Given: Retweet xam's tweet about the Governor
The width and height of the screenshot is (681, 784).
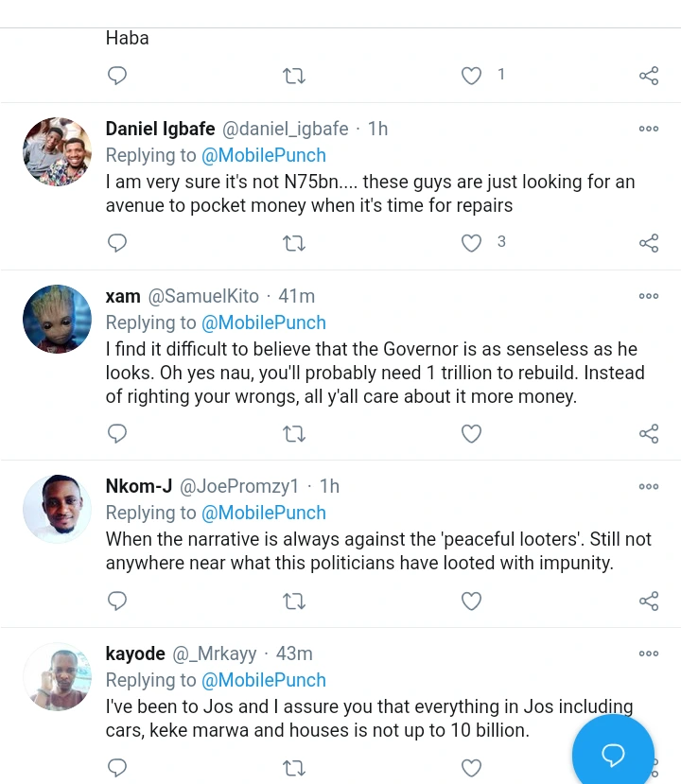Looking at the screenshot, I should 294,433.
